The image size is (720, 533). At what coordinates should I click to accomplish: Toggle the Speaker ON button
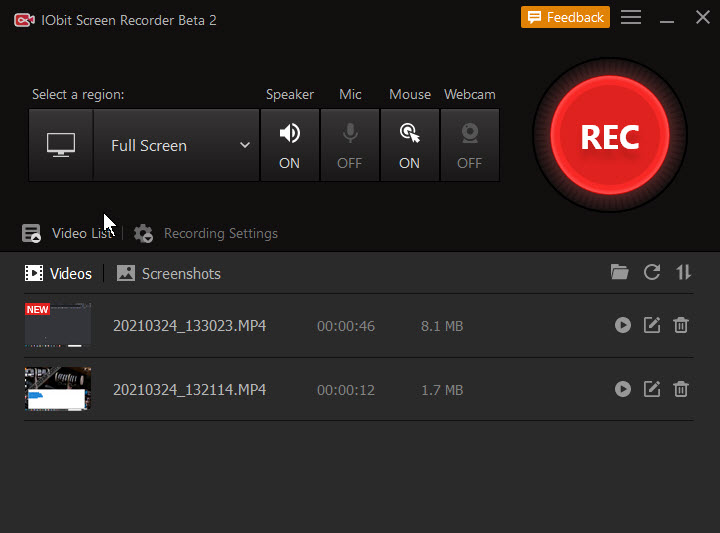coord(290,145)
